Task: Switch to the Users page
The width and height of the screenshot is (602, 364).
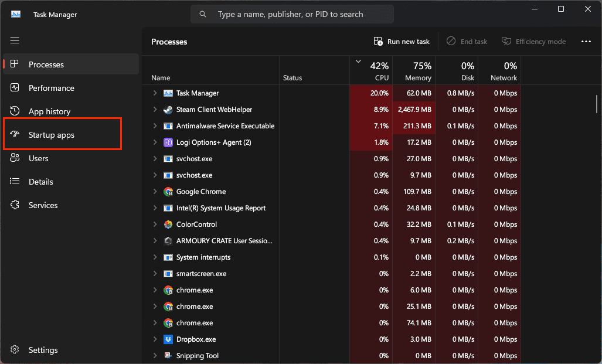Action: 71,158
